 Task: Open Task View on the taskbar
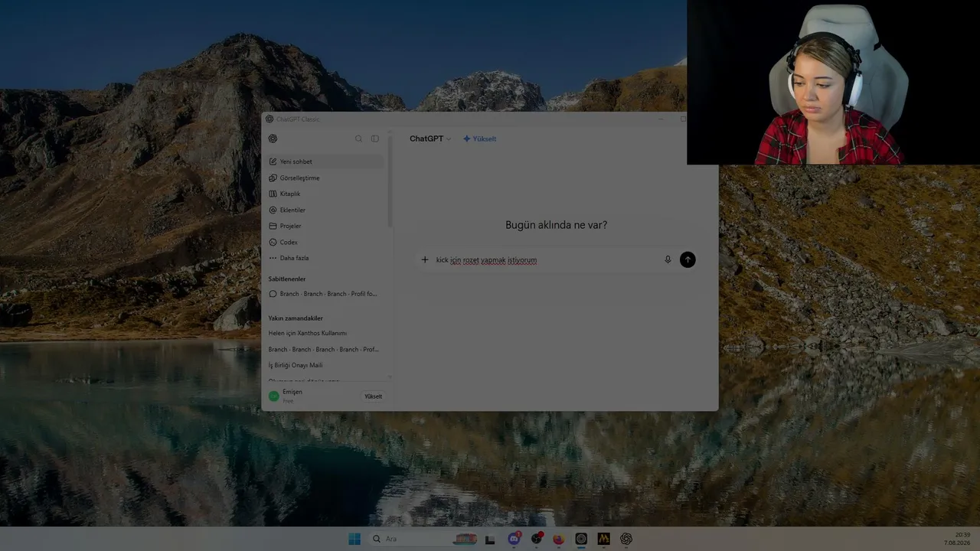pos(490,539)
